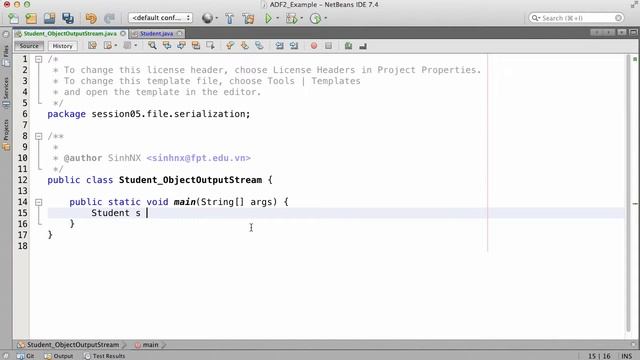Click the search field in the toolbar
This screenshot has height=360, width=640.
576,18
